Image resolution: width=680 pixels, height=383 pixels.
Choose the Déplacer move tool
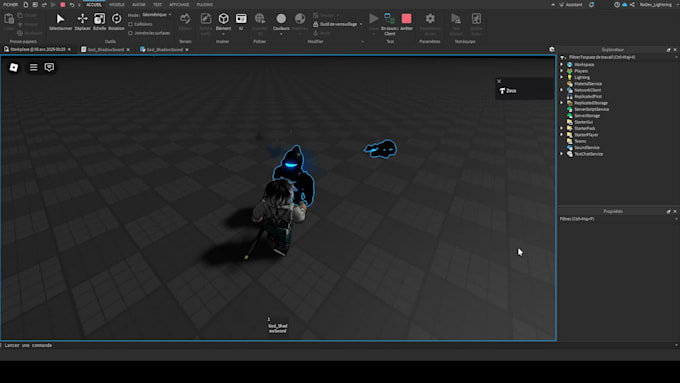82,22
